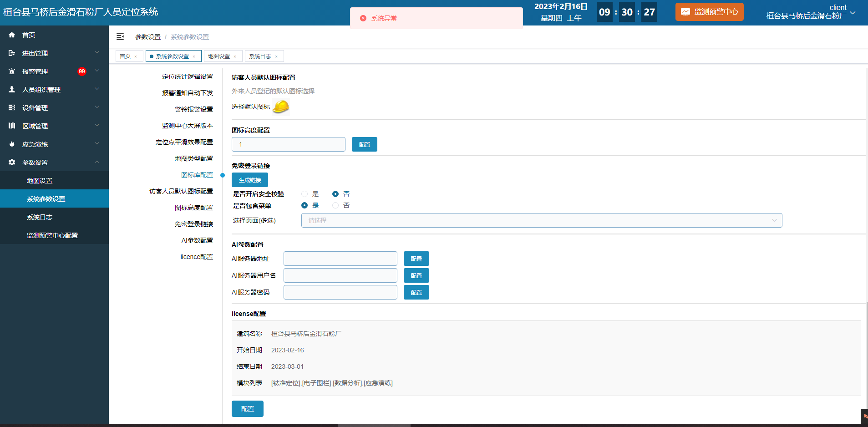Jump to 图标库配置 anchor
868x427 pixels.
pyautogui.click(x=197, y=175)
